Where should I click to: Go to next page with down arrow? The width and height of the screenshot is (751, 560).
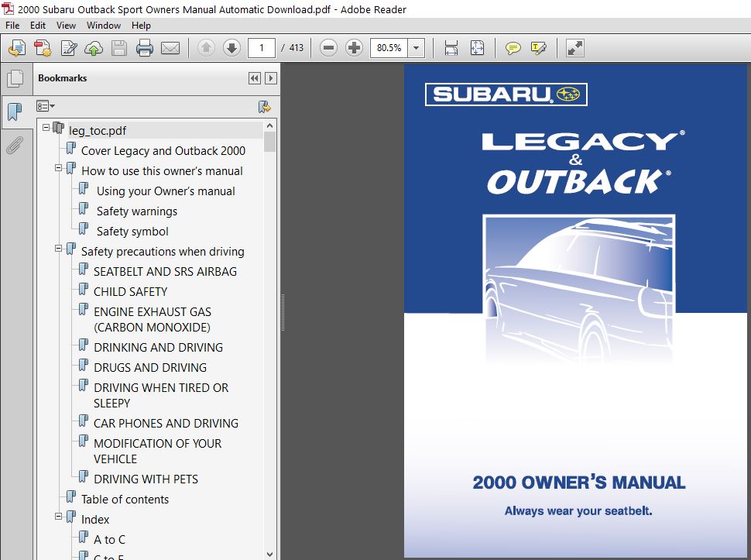(231, 48)
